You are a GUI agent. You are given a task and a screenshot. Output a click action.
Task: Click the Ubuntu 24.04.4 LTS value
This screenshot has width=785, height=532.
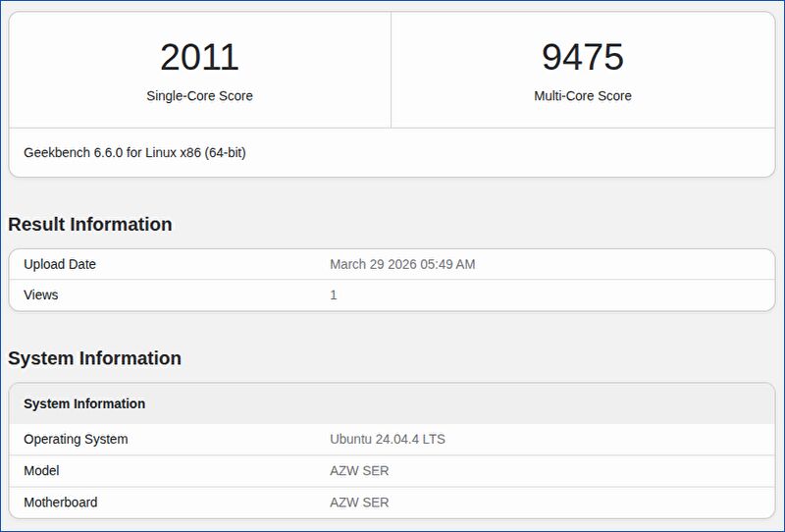(x=388, y=439)
